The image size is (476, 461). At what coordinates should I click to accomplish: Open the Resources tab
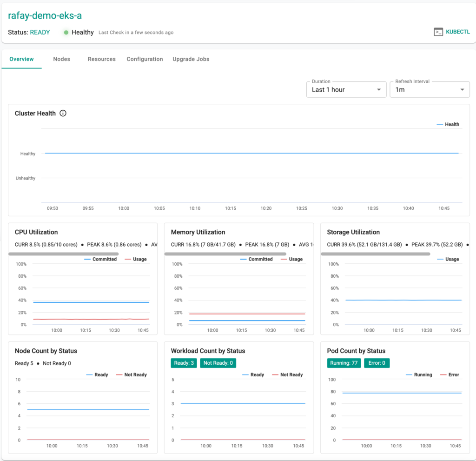[101, 59]
